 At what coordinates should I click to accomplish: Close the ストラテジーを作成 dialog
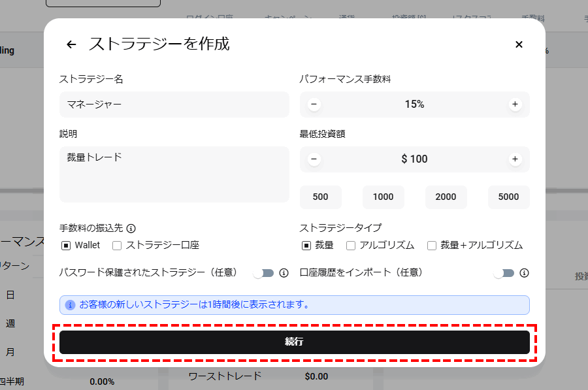pyautogui.click(x=519, y=44)
